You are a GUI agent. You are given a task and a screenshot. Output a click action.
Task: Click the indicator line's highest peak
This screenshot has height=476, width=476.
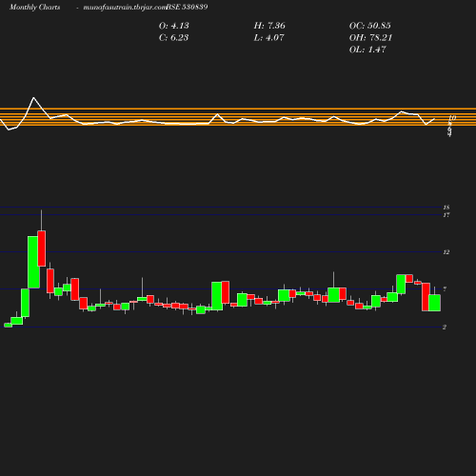[33, 98]
